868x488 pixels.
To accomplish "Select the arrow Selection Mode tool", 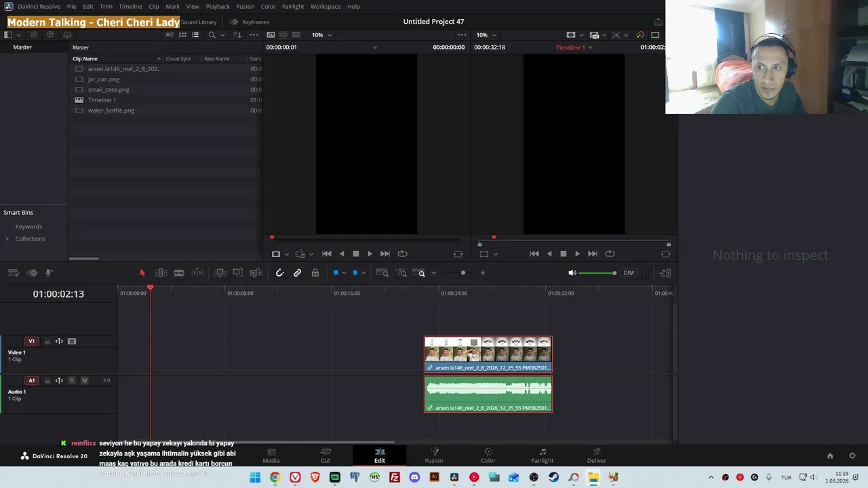I will (142, 273).
